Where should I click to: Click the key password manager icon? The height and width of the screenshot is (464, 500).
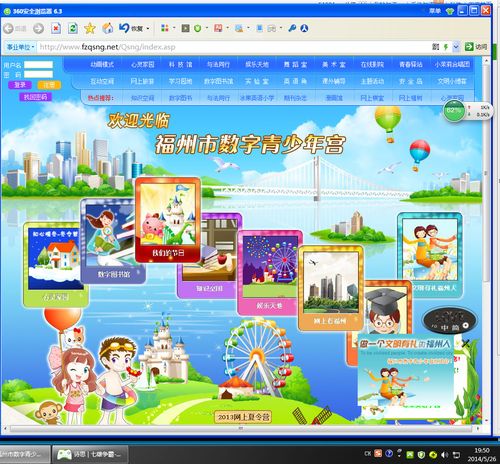coord(292,28)
